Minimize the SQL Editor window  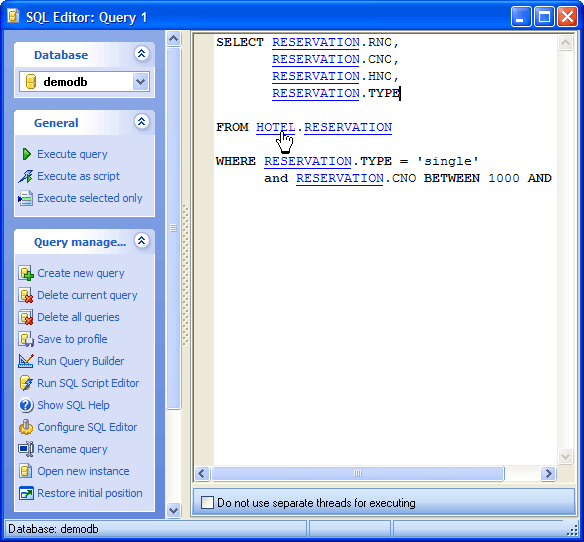coord(521,17)
